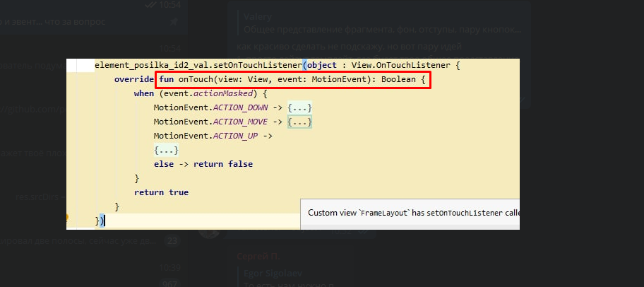Image resolution: width=644 pixels, height=287 pixels.
Task: Click the orange warning bulb in gutter
Action: (x=66, y=217)
